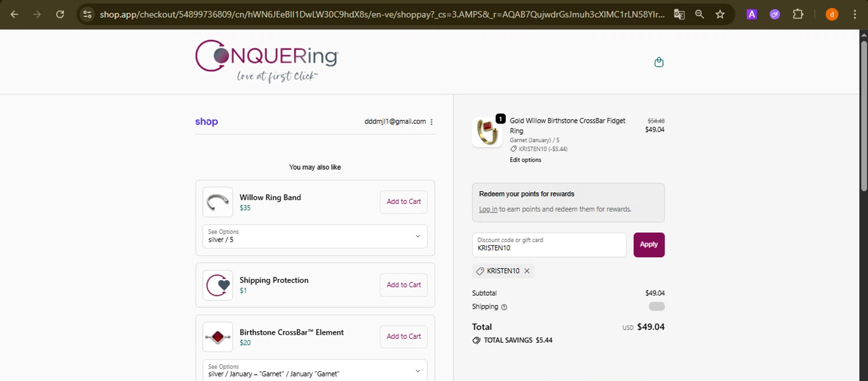Click the Birthstone CrossBar Element $20 price

[x=245, y=343]
